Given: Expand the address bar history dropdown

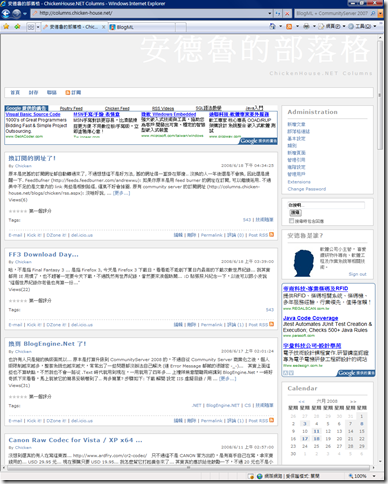Looking at the screenshot, I should [270, 13].
